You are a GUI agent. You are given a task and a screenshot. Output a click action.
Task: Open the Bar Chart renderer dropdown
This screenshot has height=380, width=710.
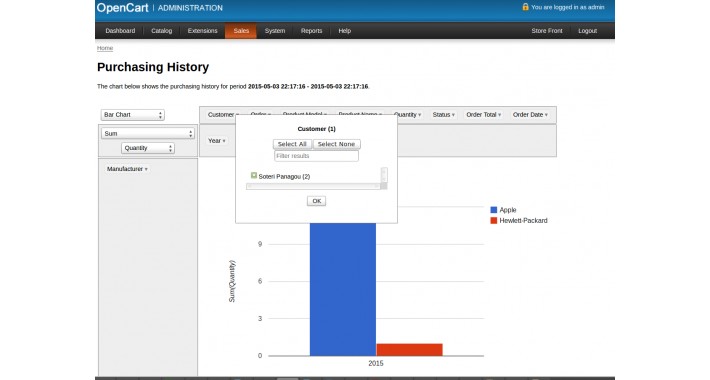[132, 115]
